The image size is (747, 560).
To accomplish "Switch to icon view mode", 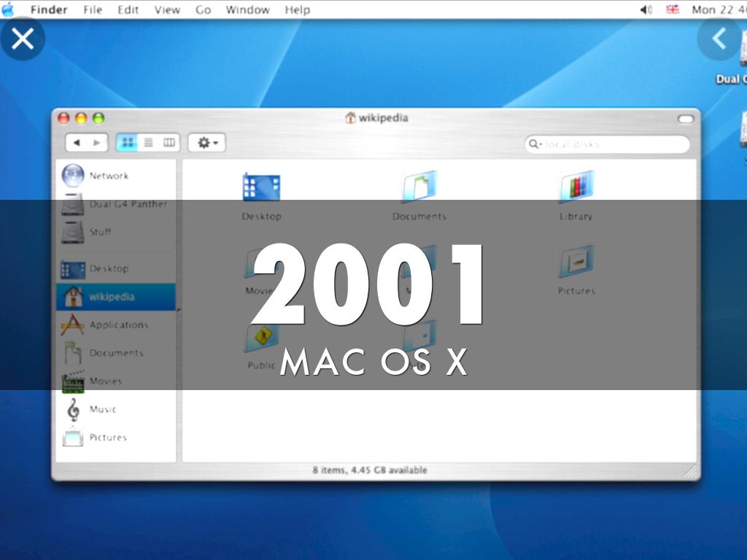I will 128,143.
